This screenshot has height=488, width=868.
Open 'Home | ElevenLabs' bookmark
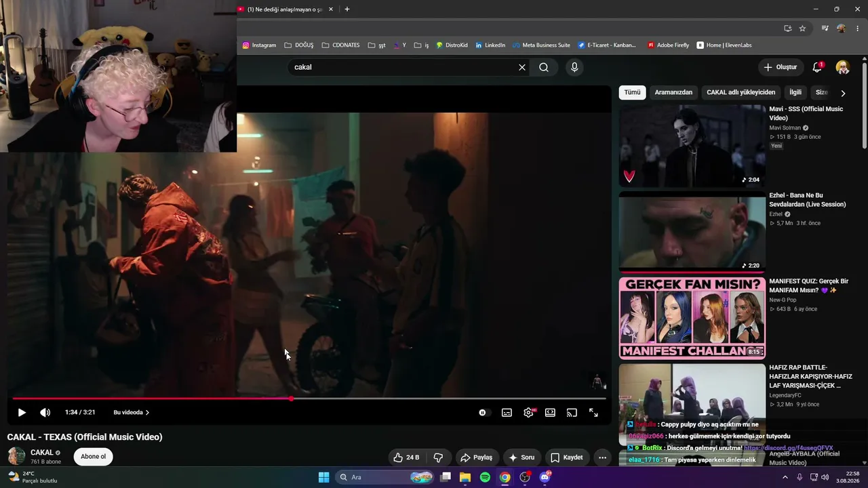tap(724, 45)
